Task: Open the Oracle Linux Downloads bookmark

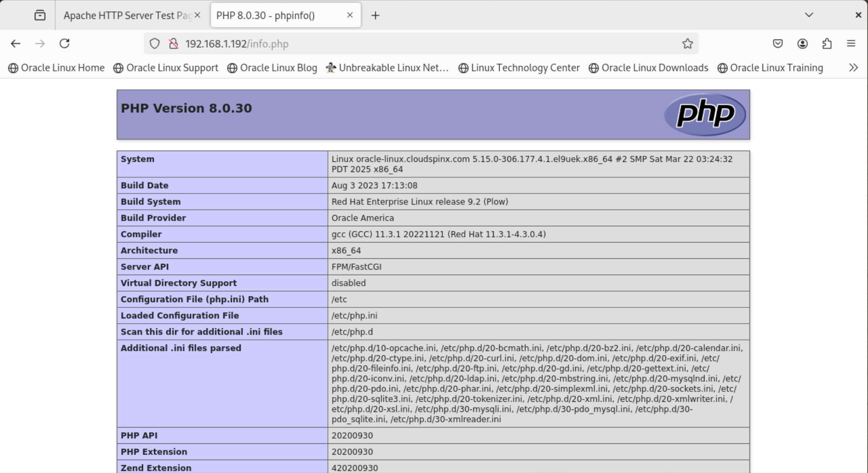Action: click(x=649, y=67)
